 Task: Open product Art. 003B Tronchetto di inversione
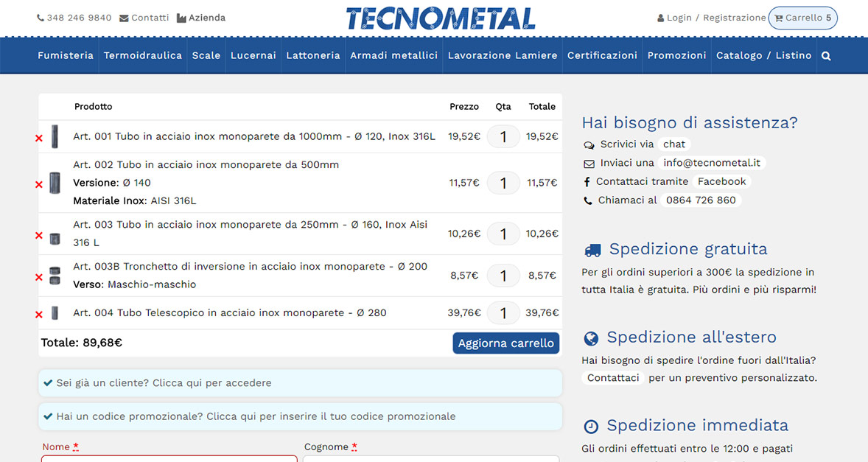tap(251, 267)
